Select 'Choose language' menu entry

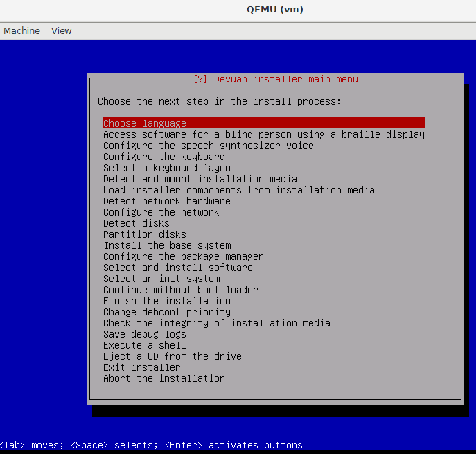coord(264,123)
